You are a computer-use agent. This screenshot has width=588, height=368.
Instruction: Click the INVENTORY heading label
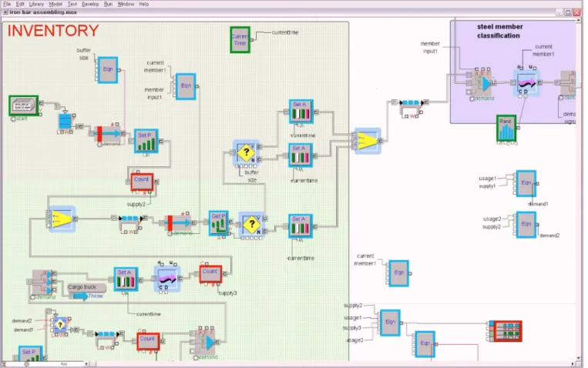(53, 31)
